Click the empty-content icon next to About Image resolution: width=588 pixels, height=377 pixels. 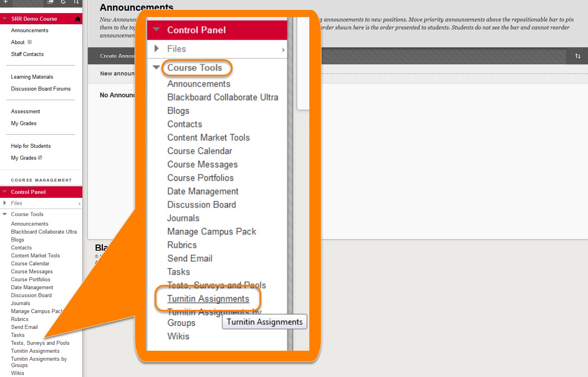click(x=29, y=42)
